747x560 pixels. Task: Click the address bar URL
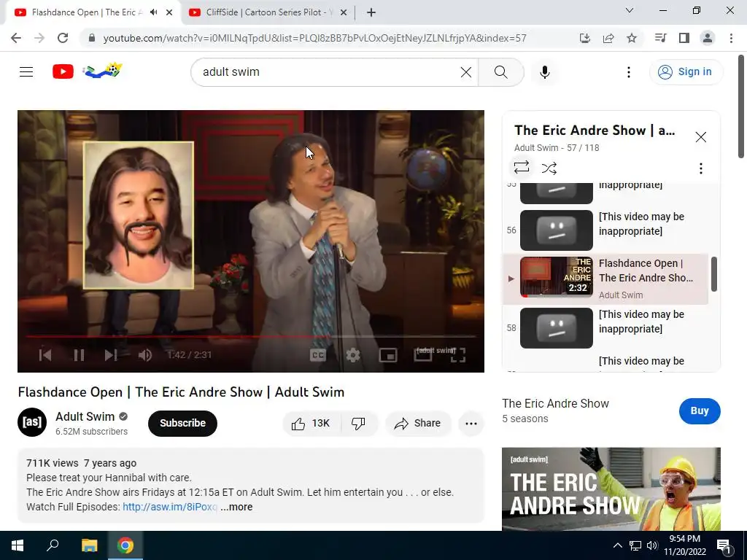(x=314, y=39)
